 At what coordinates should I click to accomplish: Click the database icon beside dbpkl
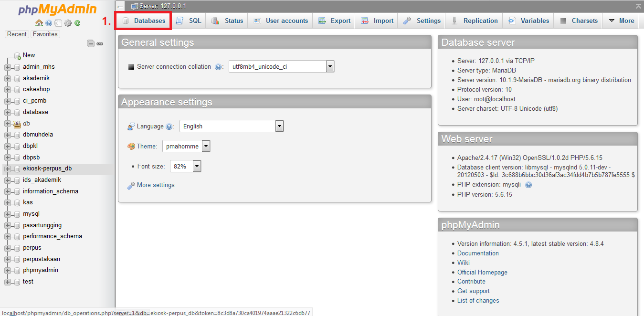coord(17,146)
